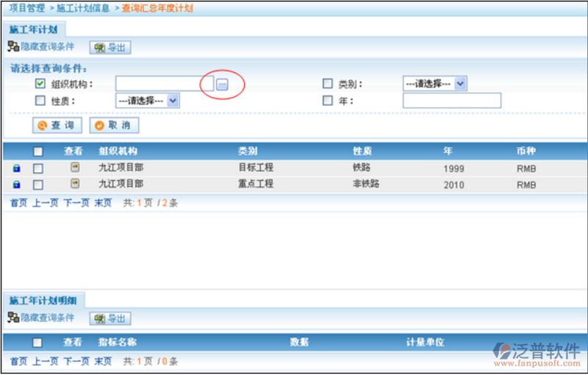588x375 pixels.
Task: Click the 2010 year cell
Action: click(x=453, y=185)
